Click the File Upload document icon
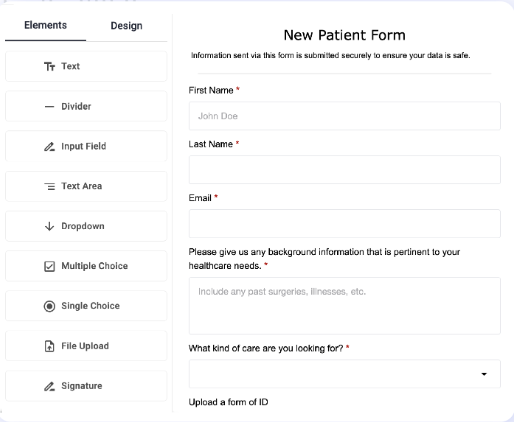Image resolution: width=514 pixels, height=422 pixels. pyautogui.click(x=49, y=346)
